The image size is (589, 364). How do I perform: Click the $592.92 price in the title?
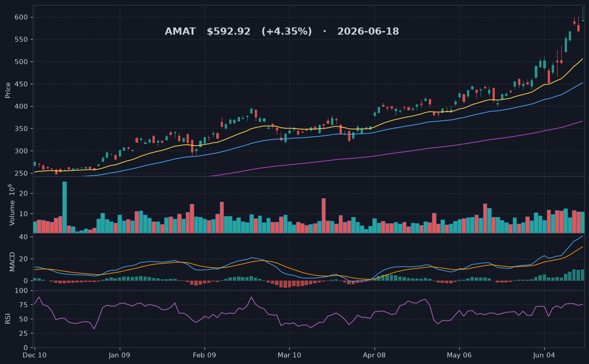(x=228, y=32)
